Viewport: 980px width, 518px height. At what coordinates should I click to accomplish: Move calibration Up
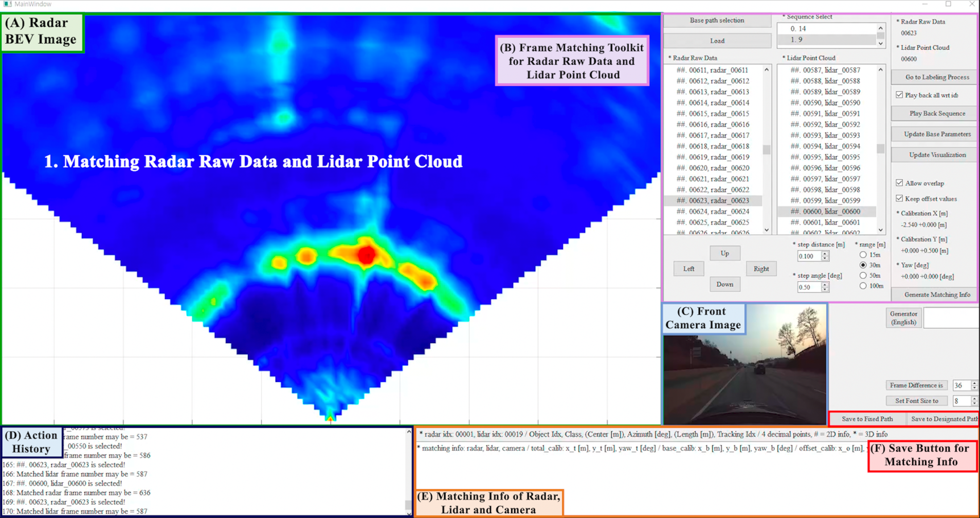click(x=724, y=253)
